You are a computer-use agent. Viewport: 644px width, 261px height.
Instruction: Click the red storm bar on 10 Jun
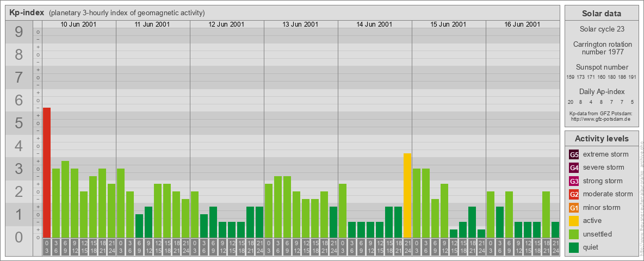click(47, 173)
